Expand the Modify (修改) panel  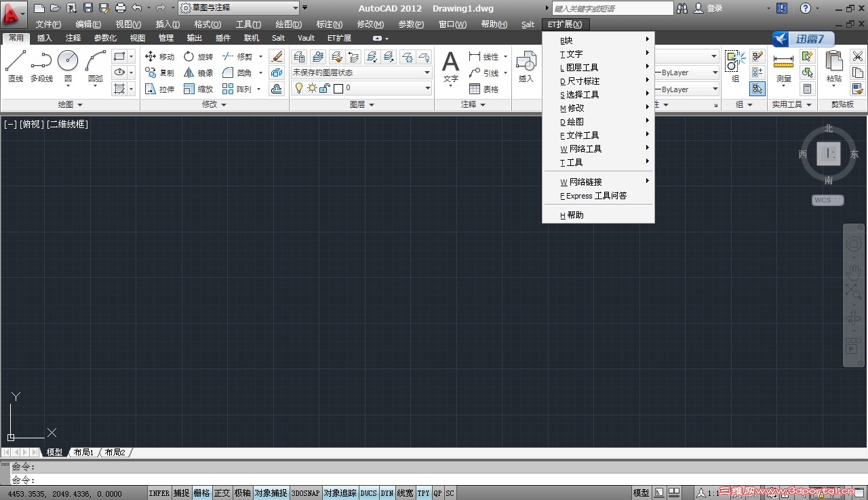pyautogui.click(x=214, y=105)
